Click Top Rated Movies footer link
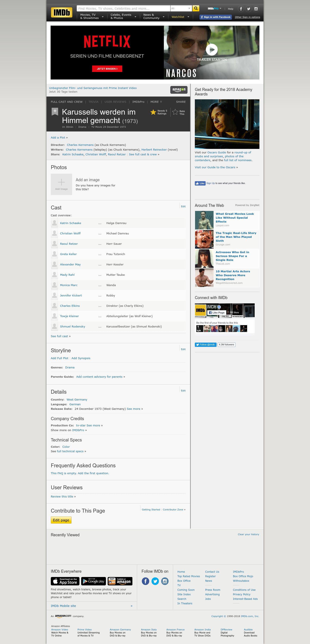 click(189, 576)
